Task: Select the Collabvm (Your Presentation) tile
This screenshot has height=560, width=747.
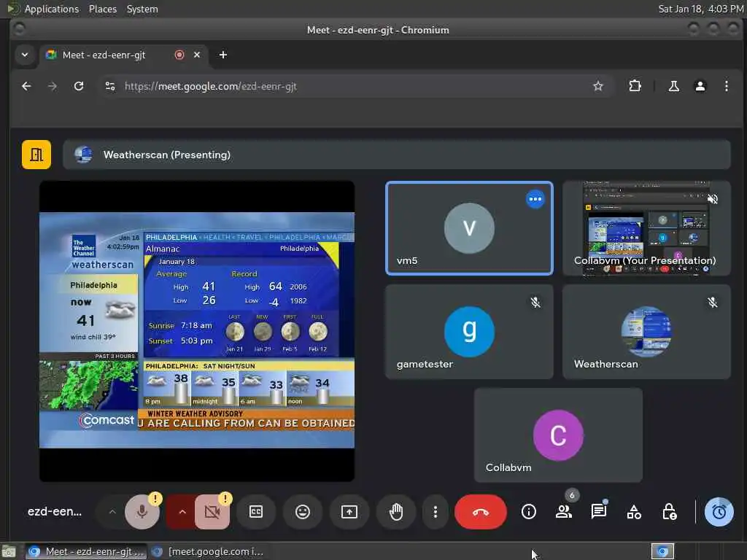Action: pyautogui.click(x=646, y=228)
